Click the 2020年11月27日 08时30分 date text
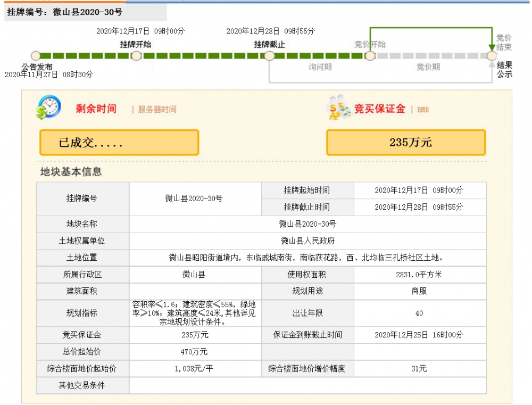532x405 pixels. tap(49, 75)
